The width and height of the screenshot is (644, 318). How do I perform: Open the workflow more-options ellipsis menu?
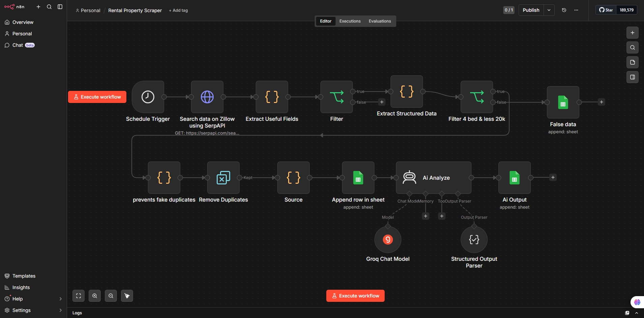[x=576, y=10]
